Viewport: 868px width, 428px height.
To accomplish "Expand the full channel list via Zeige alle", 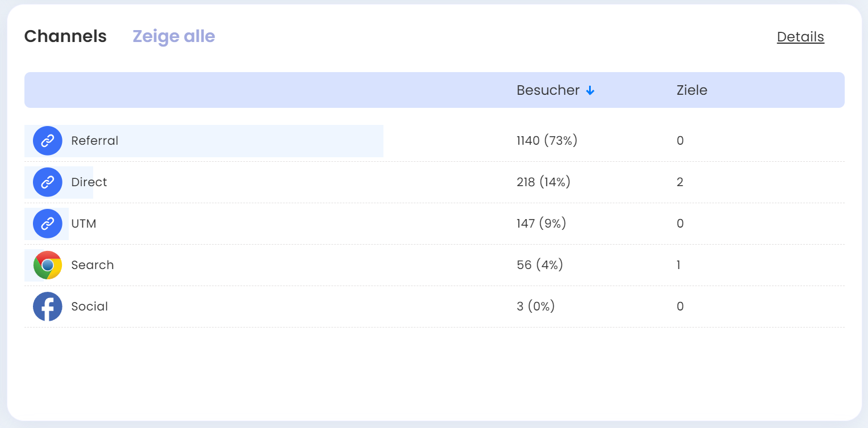I will [x=174, y=36].
